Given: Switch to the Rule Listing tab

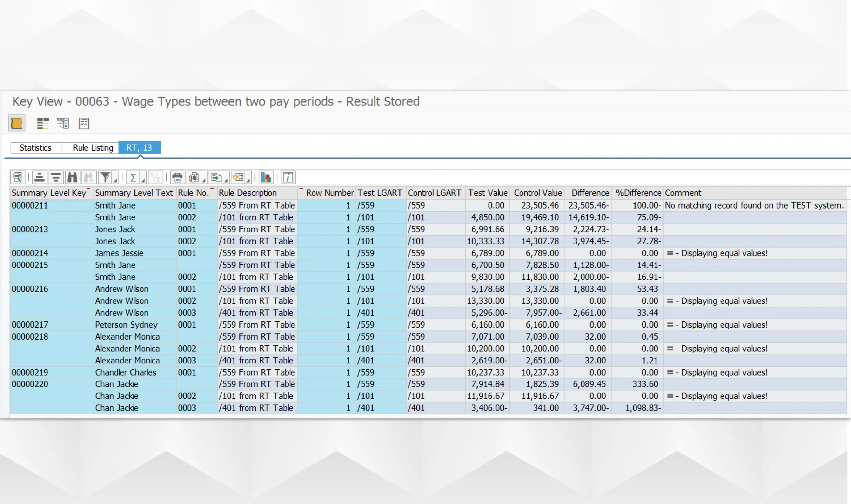Looking at the screenshot, I should pos(93,148).
